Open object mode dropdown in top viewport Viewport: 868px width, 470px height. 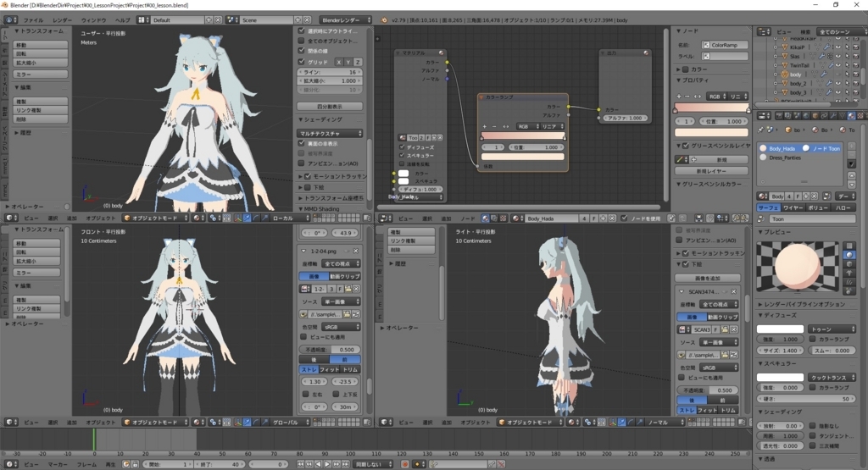click(156, 218)
